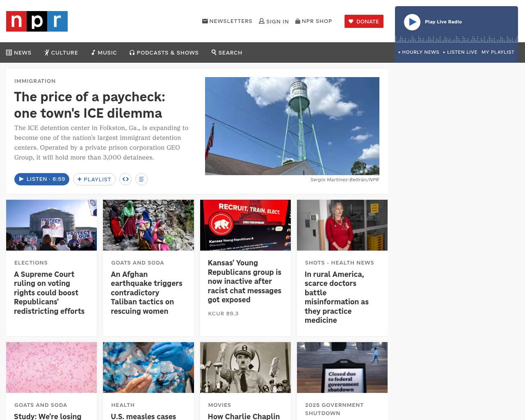Play Live Radio with the play button
Image resolution: width=525 pixels, height=420 pixels.
412,22
